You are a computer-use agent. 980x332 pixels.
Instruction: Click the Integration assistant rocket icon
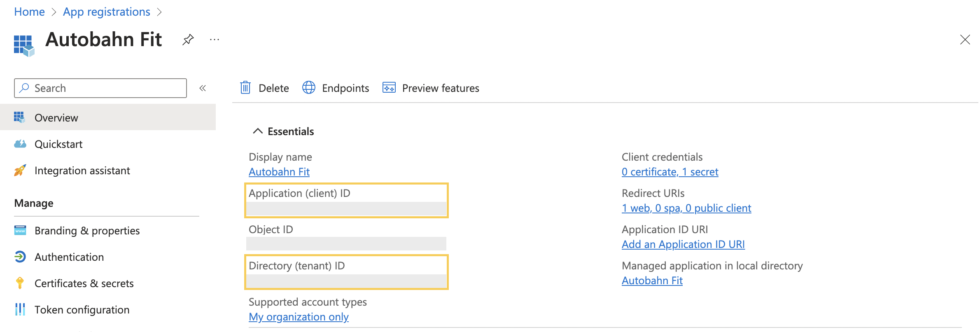coord(20,170)
